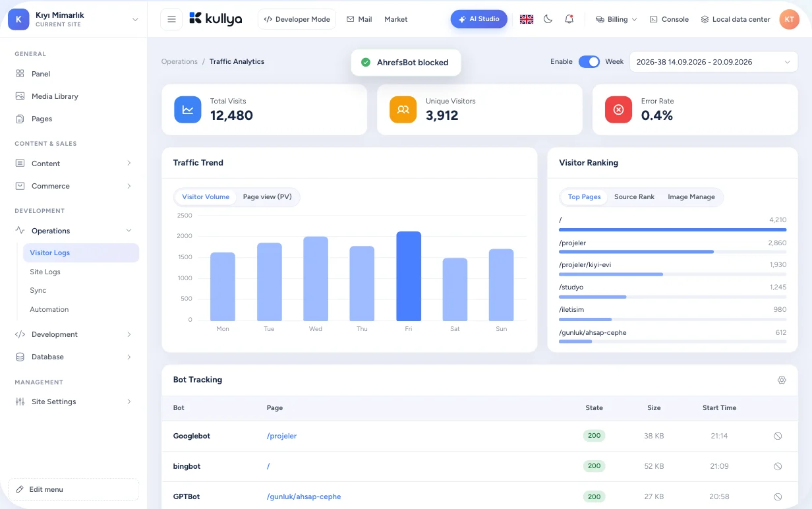
Task: Click the Edit menu button
Action: pyautogui.click(x=73, y=489)
